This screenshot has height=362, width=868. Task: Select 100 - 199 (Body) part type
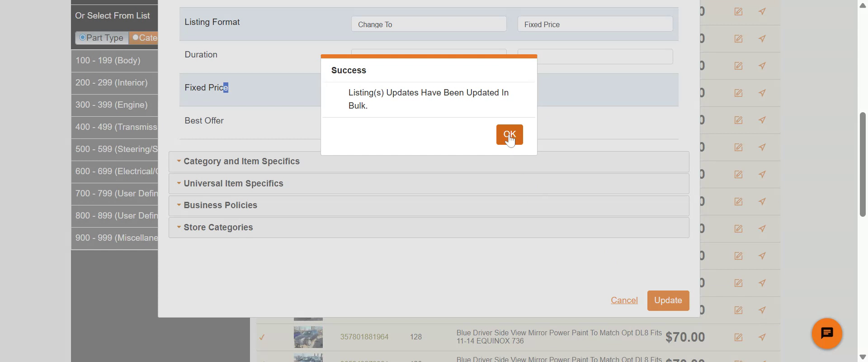click(x=114, y=61)
